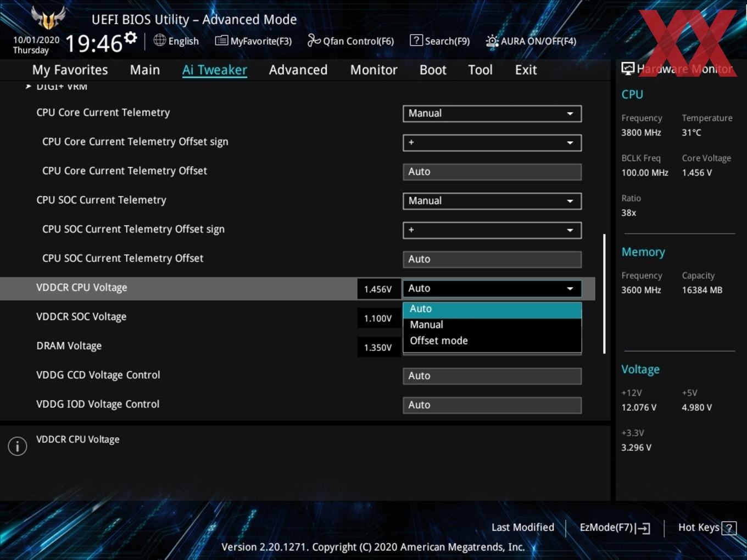The height and width of the screenshot is (560, 747).
Task: Click the Qfan Control fan icon
Action: point(314,40)
